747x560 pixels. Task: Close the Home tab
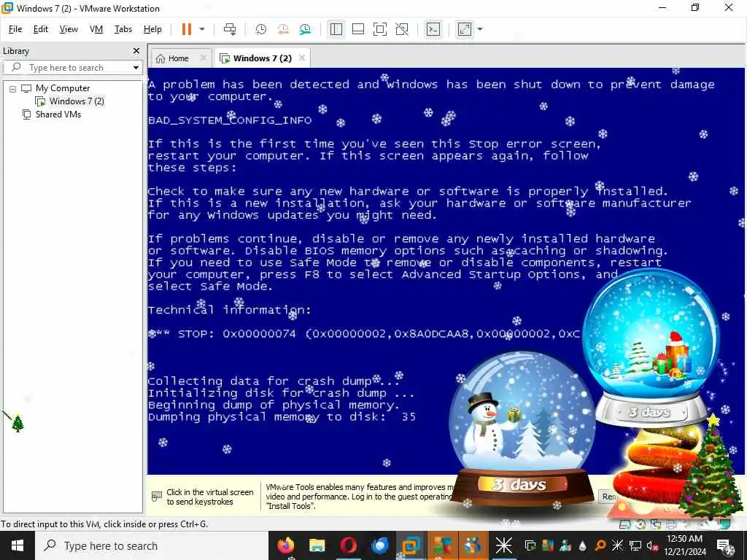tap(204, 58)
